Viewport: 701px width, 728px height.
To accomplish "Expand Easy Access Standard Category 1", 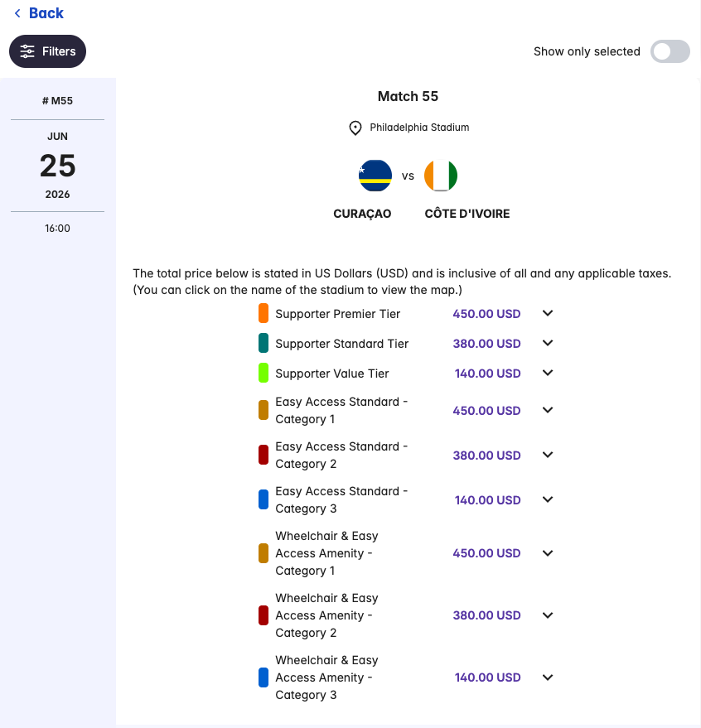I will 547,411.
